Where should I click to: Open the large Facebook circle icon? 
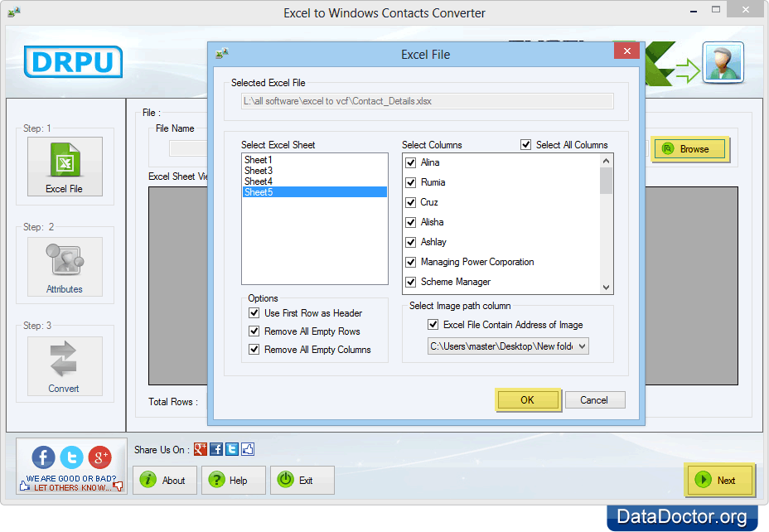(43, 457)
